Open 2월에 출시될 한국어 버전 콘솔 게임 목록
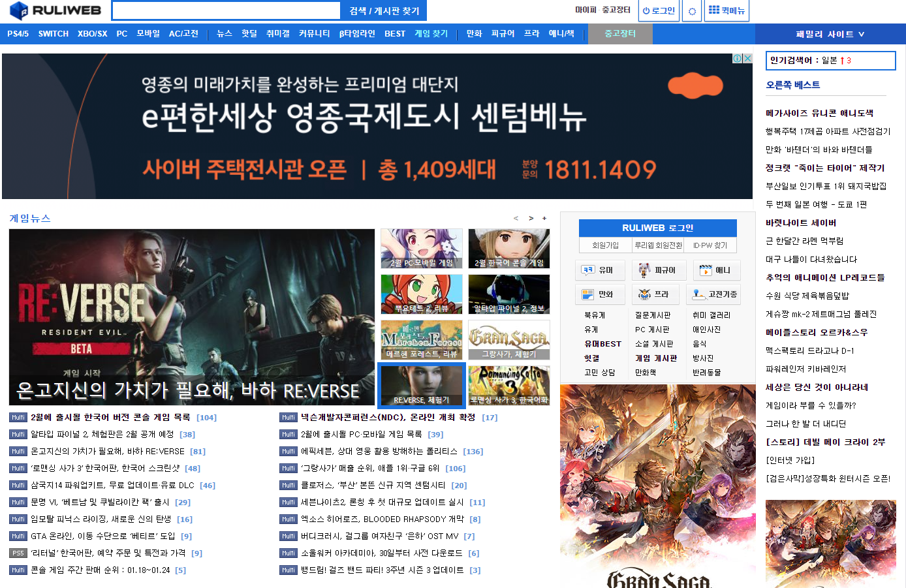906x588 pixels. (x=110, y=418)
